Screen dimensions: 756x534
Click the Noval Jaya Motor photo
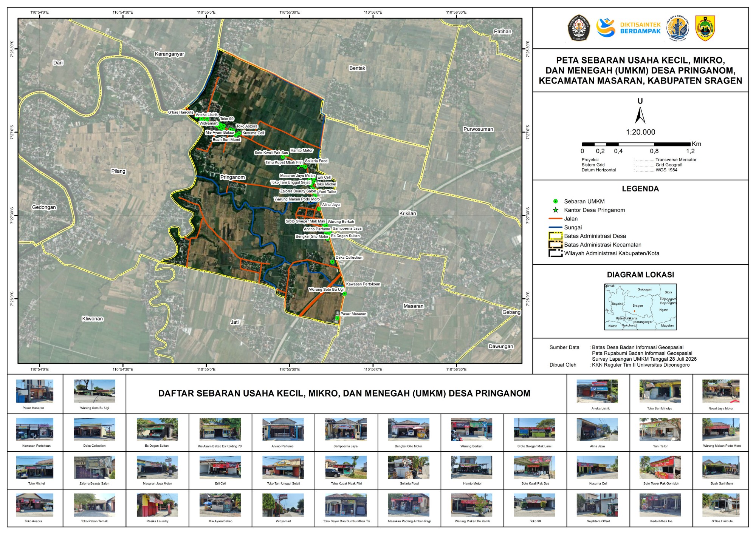pyautogui.click(x=721, y=391)
